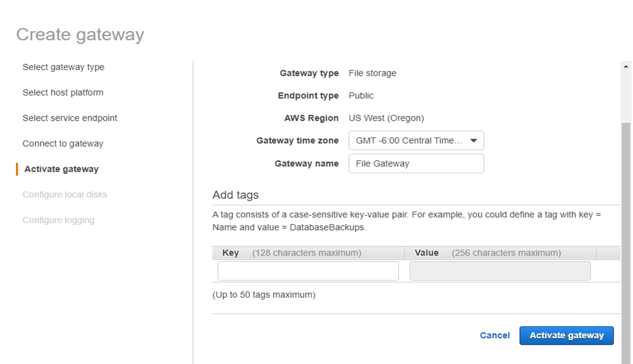Click the time zone selector's caret arrow

coord(473,140)
